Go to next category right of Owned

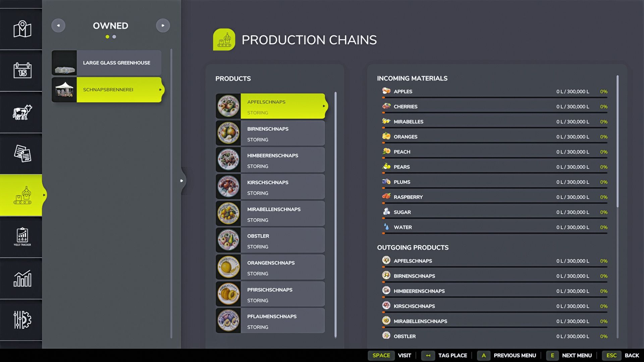pos(163,25)
